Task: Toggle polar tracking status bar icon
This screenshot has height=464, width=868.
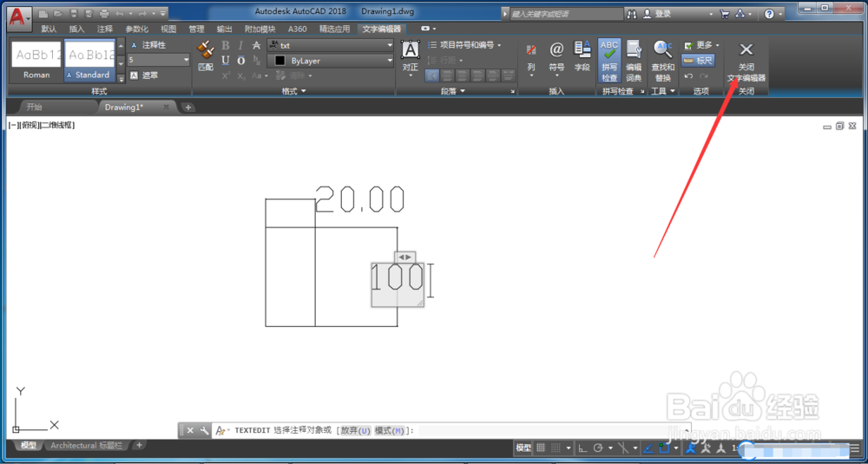Action: (x=598, y=448)
